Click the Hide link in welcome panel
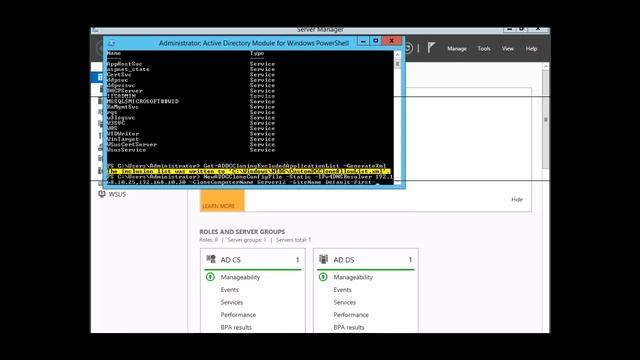 517,199
